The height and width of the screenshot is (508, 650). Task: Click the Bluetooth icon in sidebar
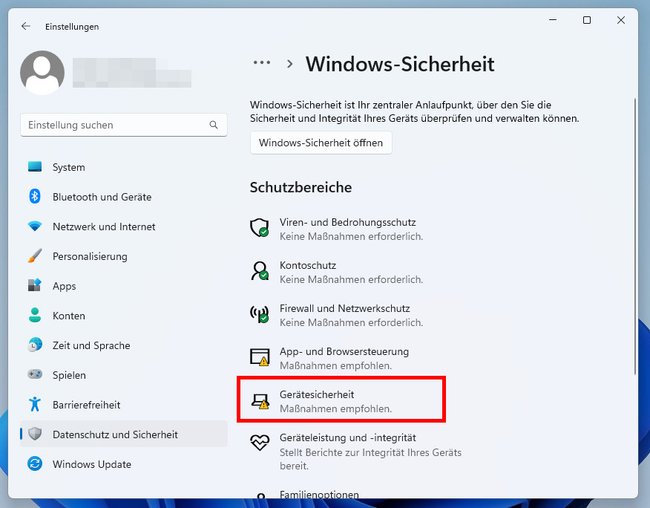click(x=35, y=196)
